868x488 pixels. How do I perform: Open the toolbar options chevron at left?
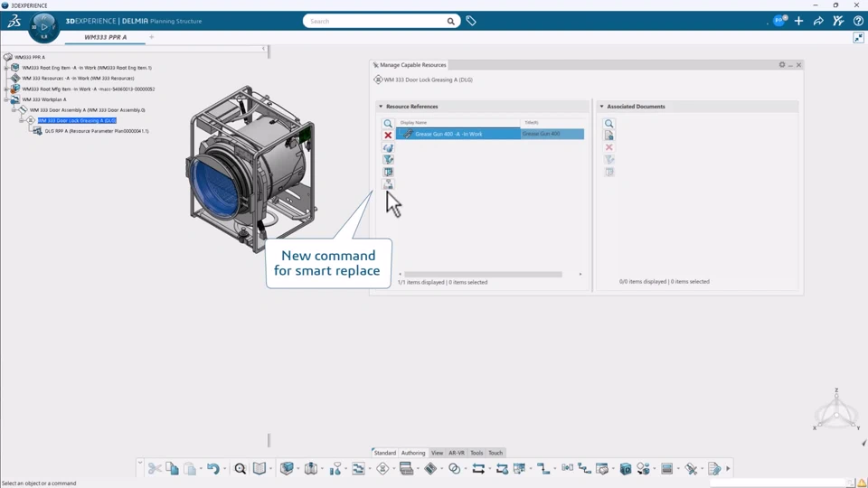coord(140,462)
